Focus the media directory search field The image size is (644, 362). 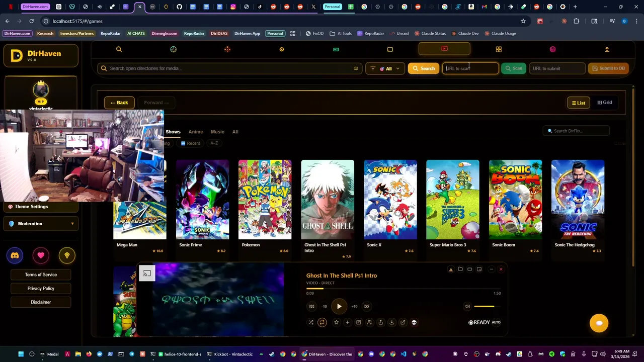(229, 68)
